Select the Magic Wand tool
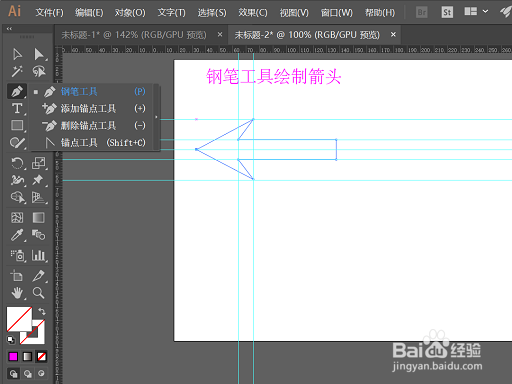Image resolution: width=512 pixels, height=384 pixels. pos(17,71)
